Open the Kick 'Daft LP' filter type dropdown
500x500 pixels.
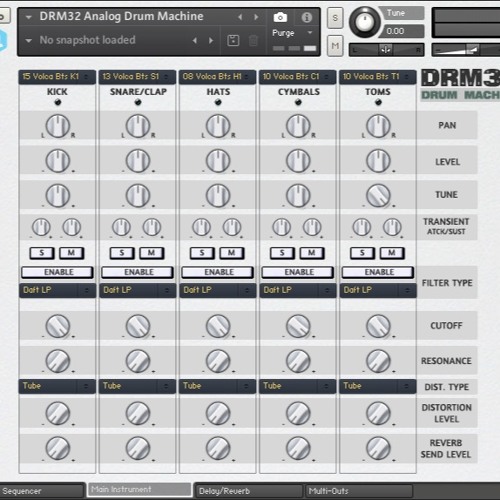[x=57, y=290]
